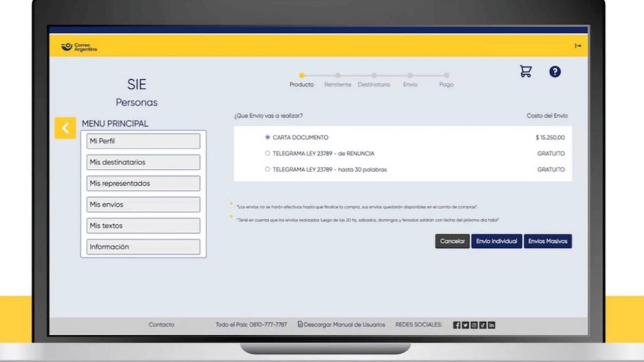Click the SIE title text
Image resolution: width=644 pixels, height=362 pixels.
[136, 85]
